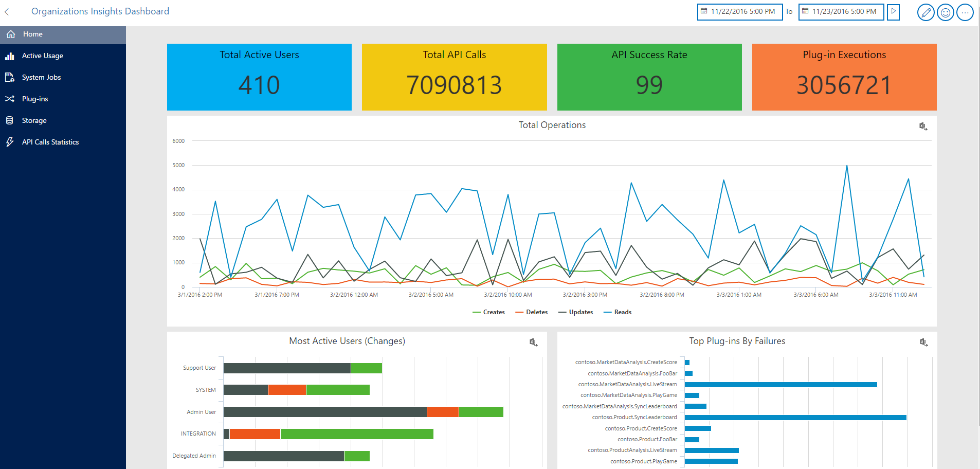Click the Top Plug-ins By Failures title
This screenshot has height=469, width=980.
click(x=737, y=341)
